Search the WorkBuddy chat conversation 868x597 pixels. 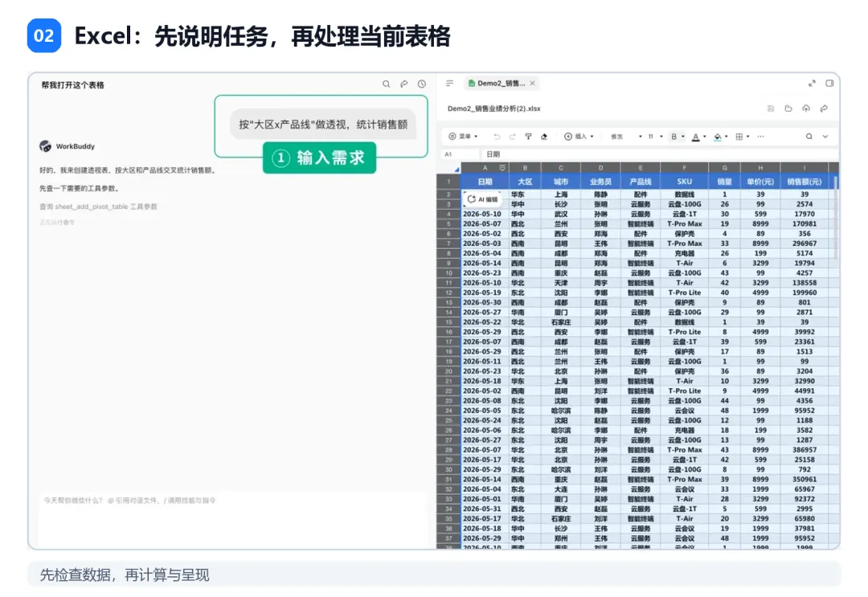[x=386, y=84]
